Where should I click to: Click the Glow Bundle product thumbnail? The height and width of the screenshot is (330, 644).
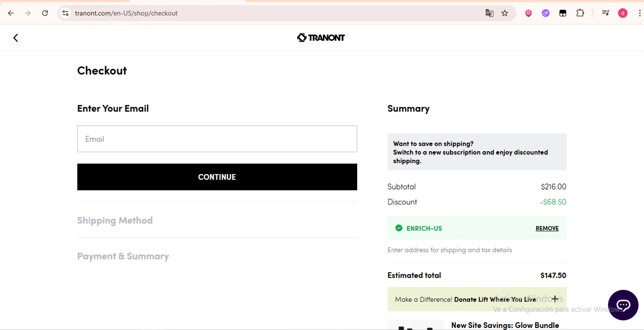416,324
